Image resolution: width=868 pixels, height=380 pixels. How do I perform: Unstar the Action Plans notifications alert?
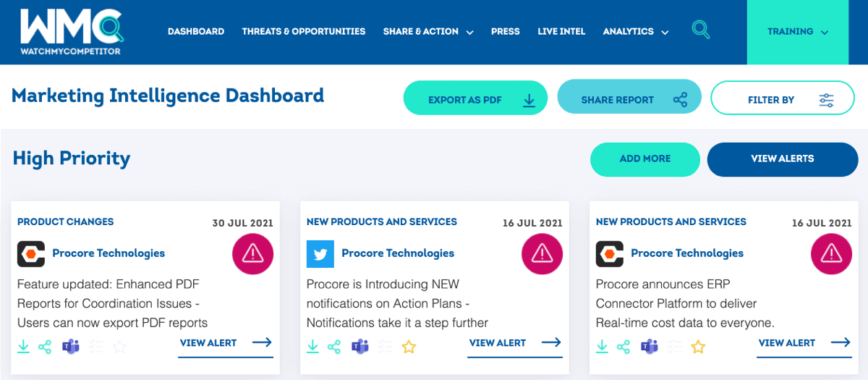tap(409, 347)
